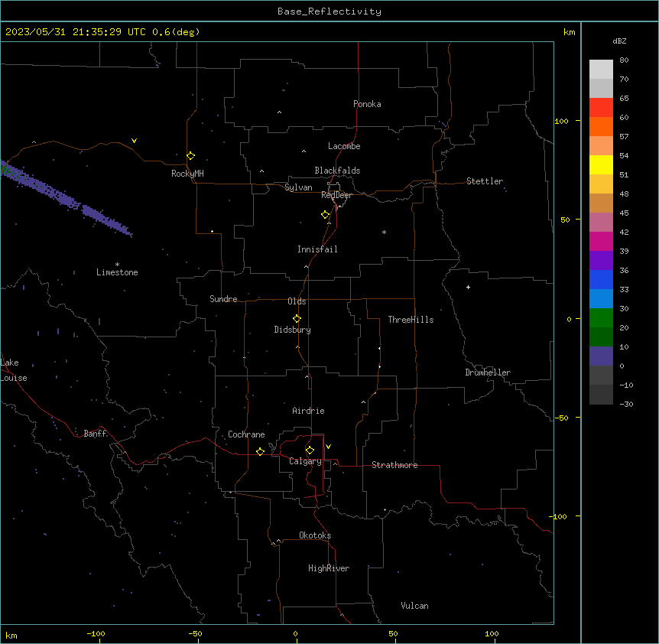Click the Stettler label
Image resolution: width=659 pixels, height=644 pixels.
click(x=485, y=181)
